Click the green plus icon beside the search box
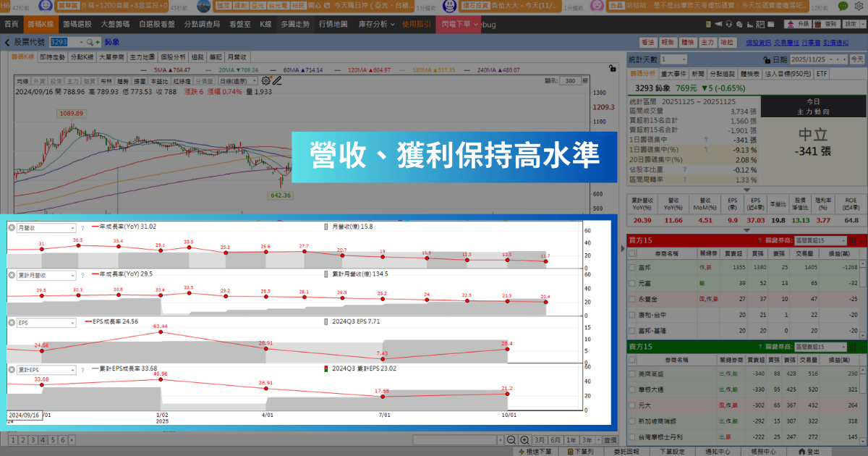The width and height of the screenshot is (868, 456). point(98,42)
